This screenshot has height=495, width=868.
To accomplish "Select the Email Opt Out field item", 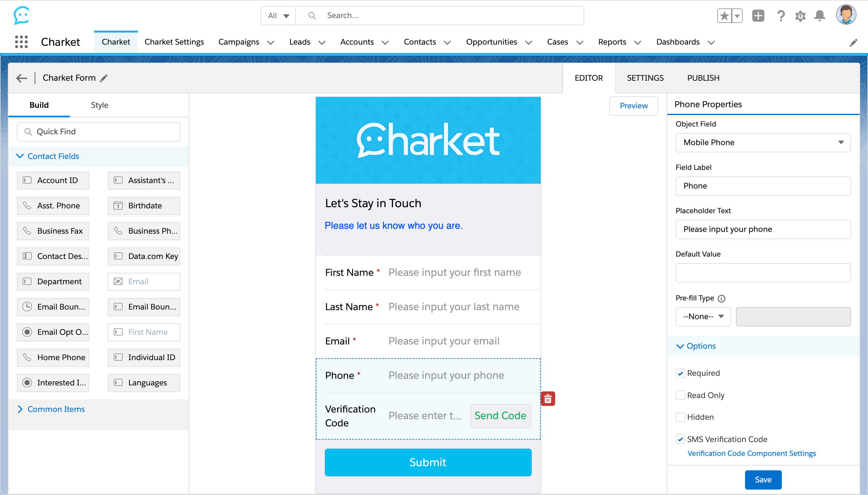I will [x=53, y=332].
